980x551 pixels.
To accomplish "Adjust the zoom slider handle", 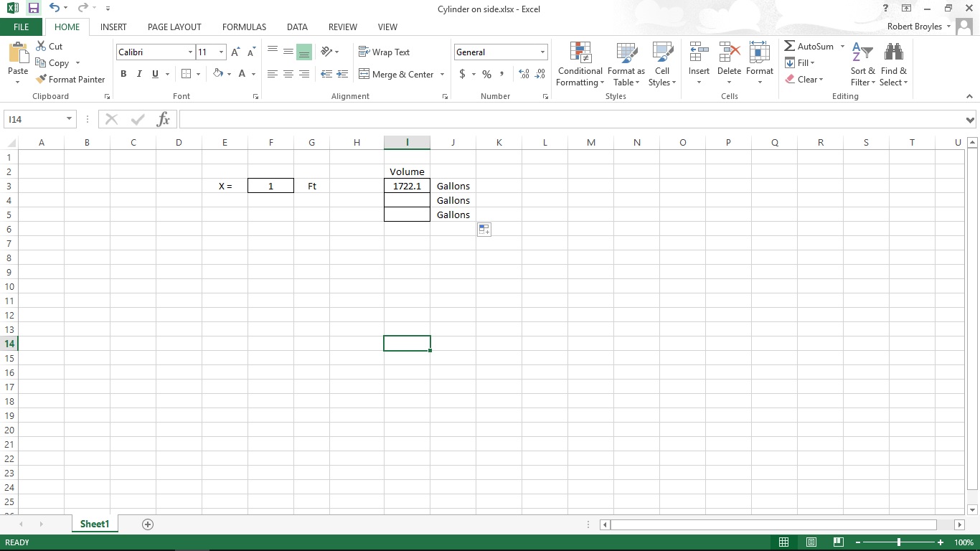I will [899, 542].
